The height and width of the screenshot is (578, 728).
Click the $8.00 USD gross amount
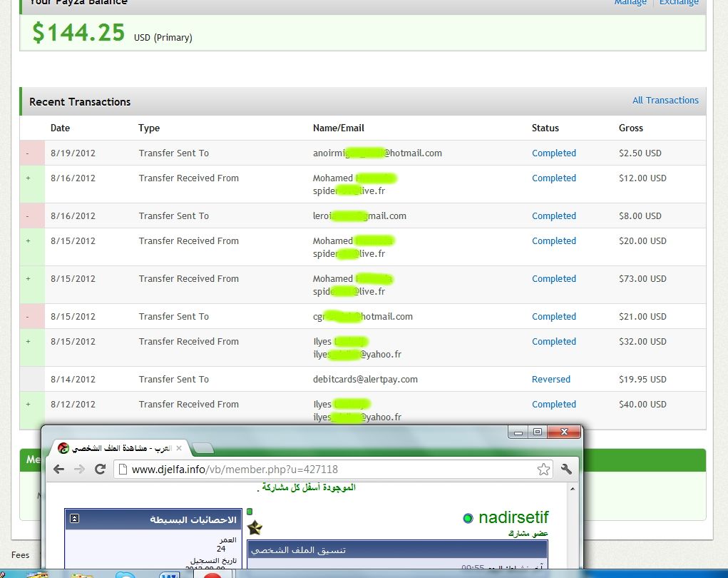[x=640, y=216]
